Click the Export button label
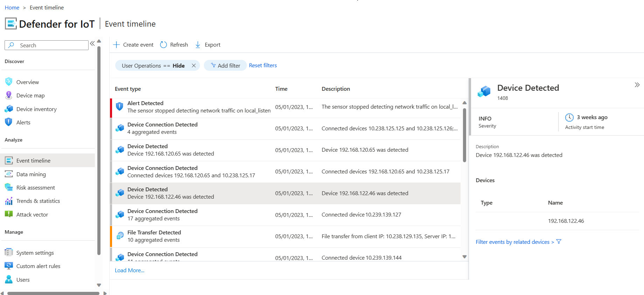This screenshot has width=644, height=295. pos(213,45)
